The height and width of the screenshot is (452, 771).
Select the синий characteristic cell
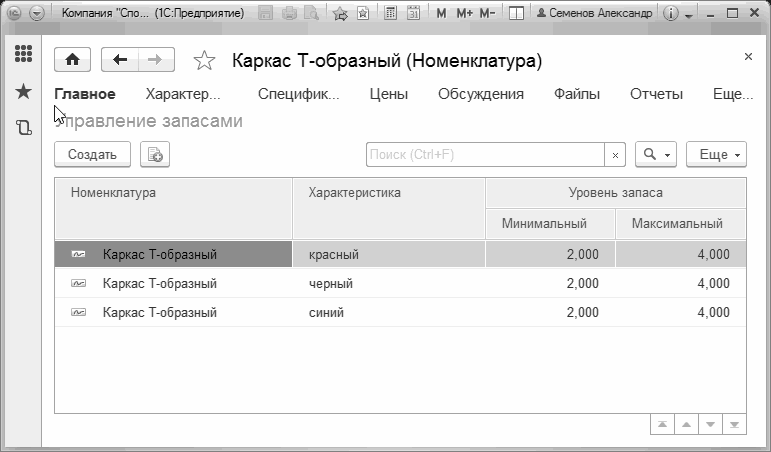pyautogui.click(x=389, y=312)
